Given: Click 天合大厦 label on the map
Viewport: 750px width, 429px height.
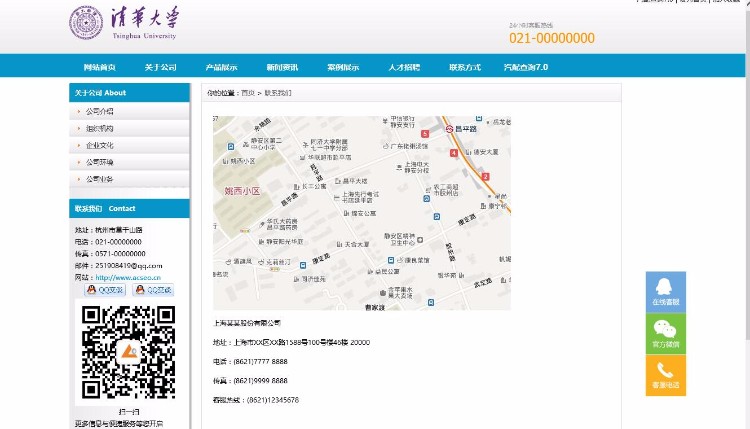Looking at the screenshot, I should point(356,244).
